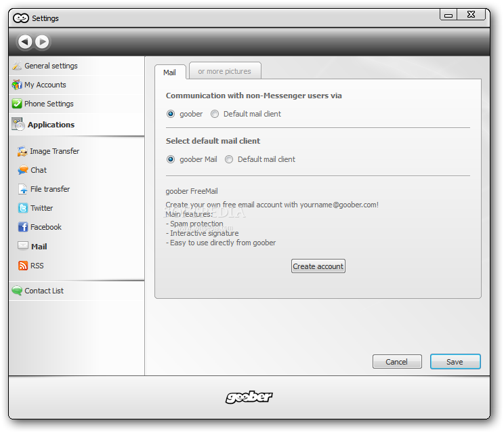Image resolution: width=504 pixels, height=433 pixels.
Task: Click the Contact List green bubble icon
Action: [x=17, y=291]
